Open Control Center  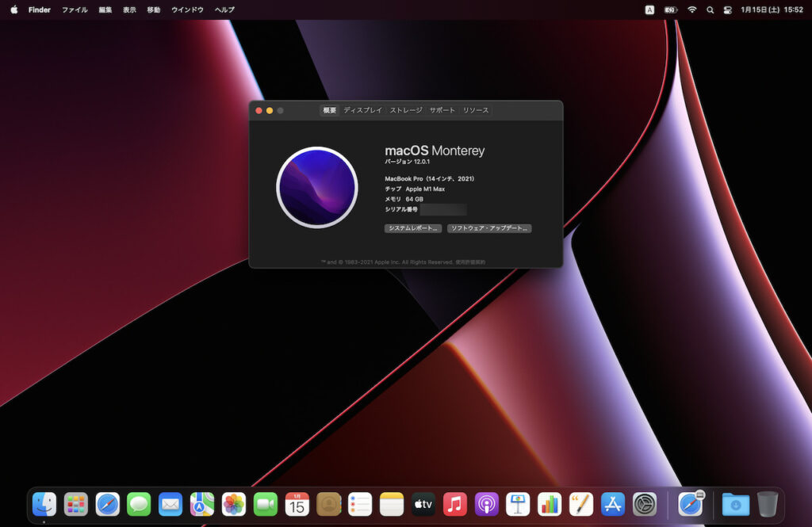click(728, 10)
